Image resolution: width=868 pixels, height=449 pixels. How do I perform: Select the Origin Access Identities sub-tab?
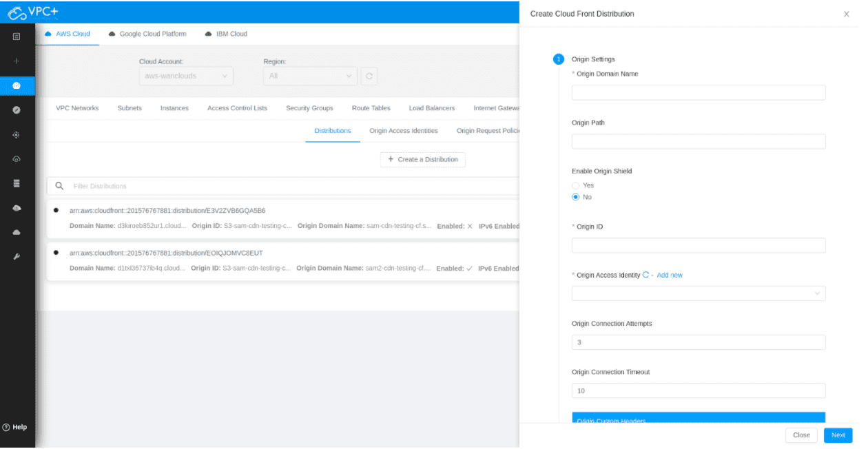404,130
